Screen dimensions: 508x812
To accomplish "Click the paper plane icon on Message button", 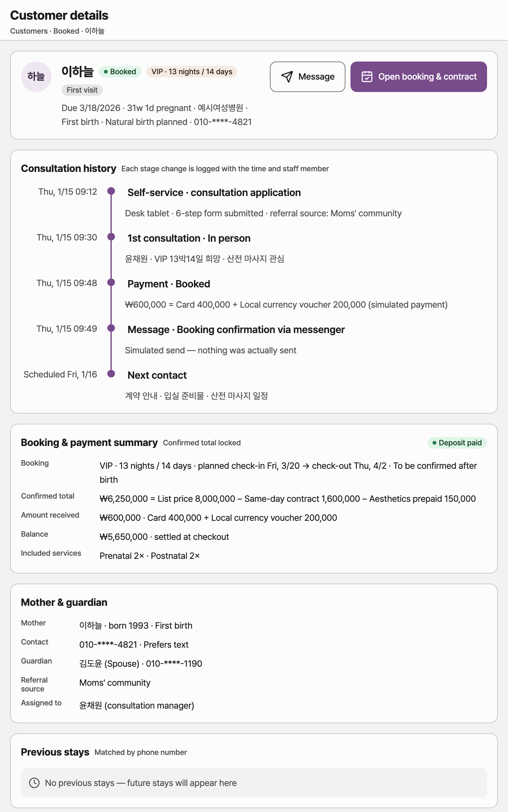I will pyautogui.click(x=287, y=76).
